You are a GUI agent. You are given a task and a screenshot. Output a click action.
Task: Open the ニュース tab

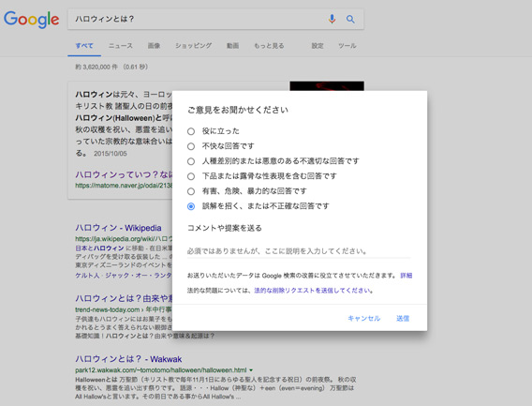[x=121, y=46]
